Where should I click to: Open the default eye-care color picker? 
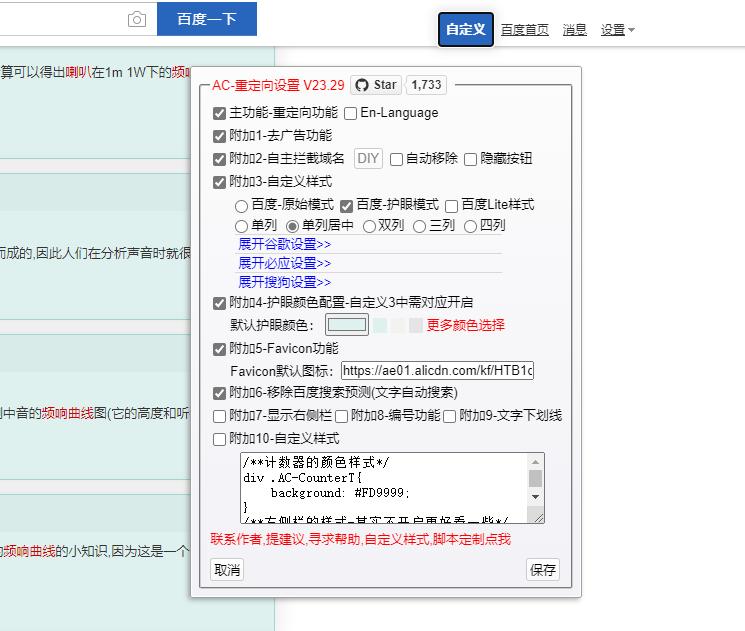[347, 325]
